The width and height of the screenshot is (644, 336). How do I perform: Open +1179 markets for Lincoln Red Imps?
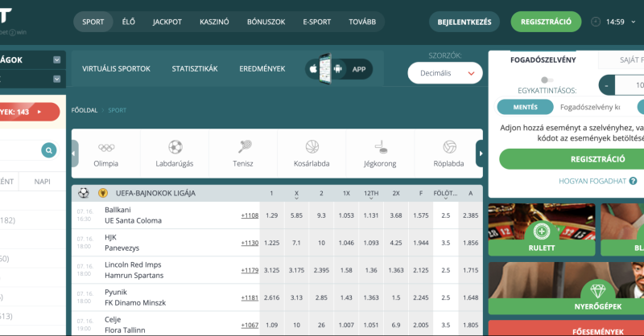point(250,270)
